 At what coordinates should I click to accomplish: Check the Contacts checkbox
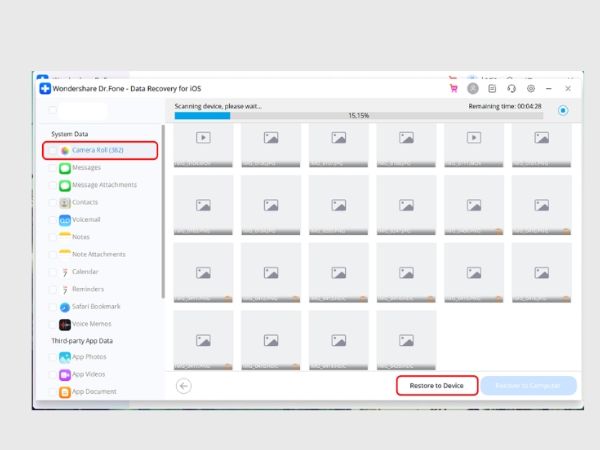[x=53, y=202]
